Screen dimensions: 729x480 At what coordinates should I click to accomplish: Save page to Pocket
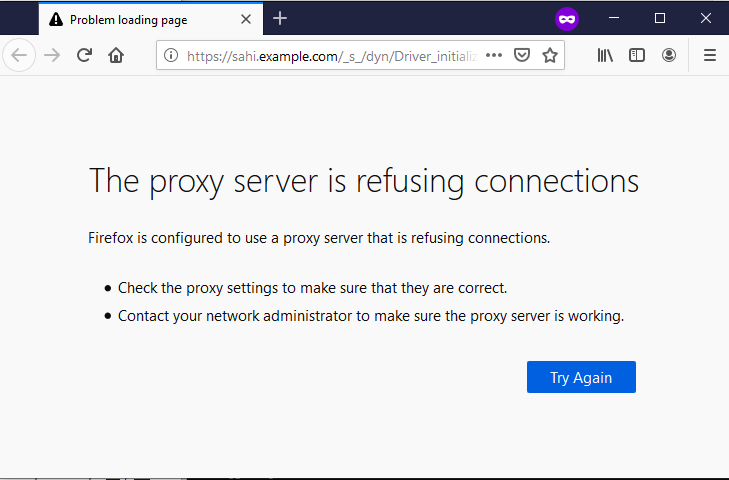coord(521,56)
